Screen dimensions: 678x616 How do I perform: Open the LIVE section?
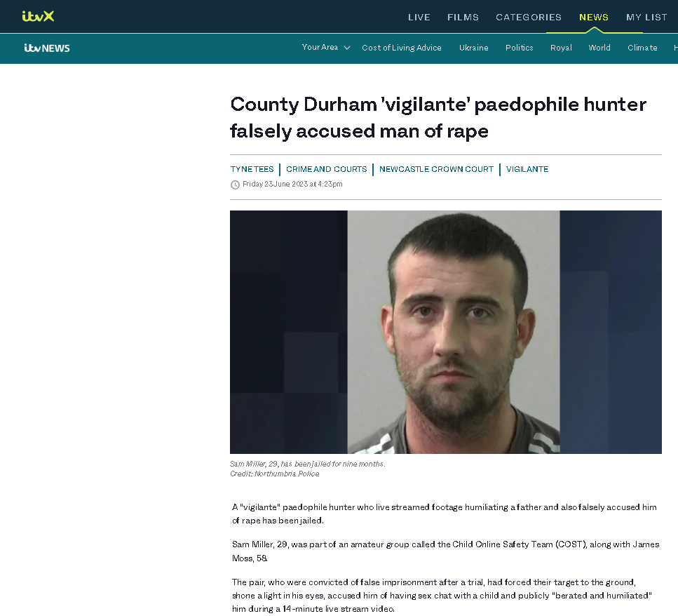419,18
